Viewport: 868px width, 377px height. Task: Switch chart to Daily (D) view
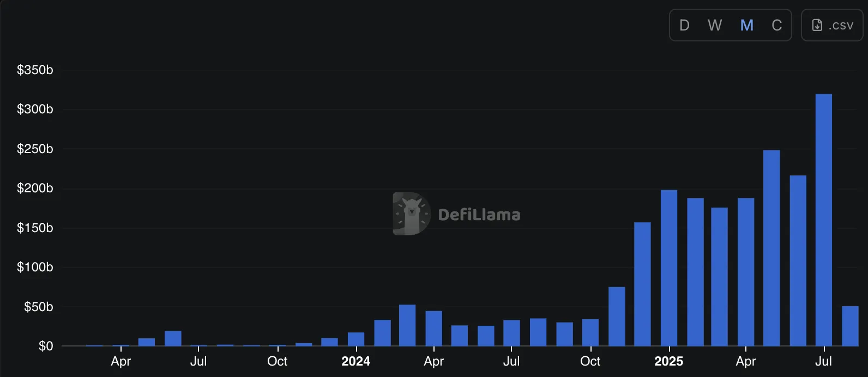pos(684,25)
